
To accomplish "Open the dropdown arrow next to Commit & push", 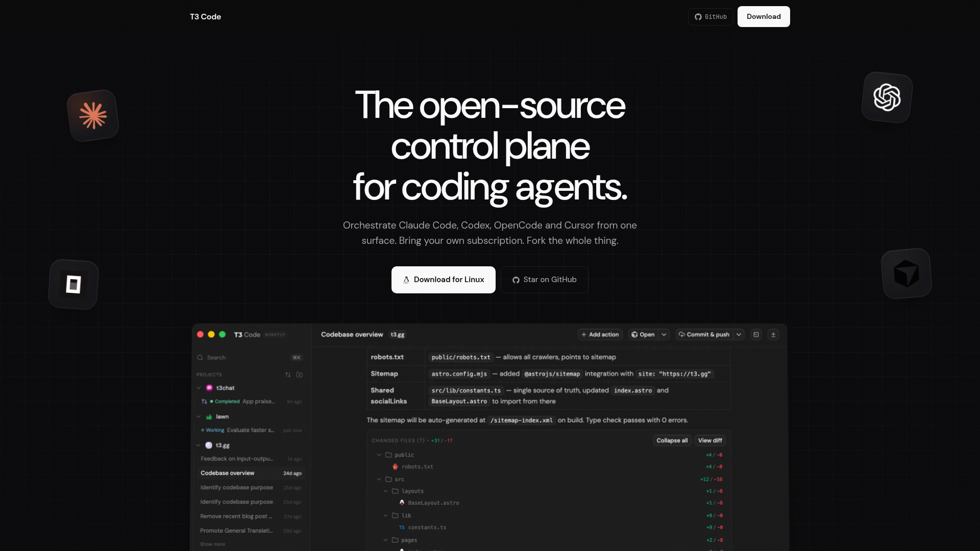I will coord(739,335).
